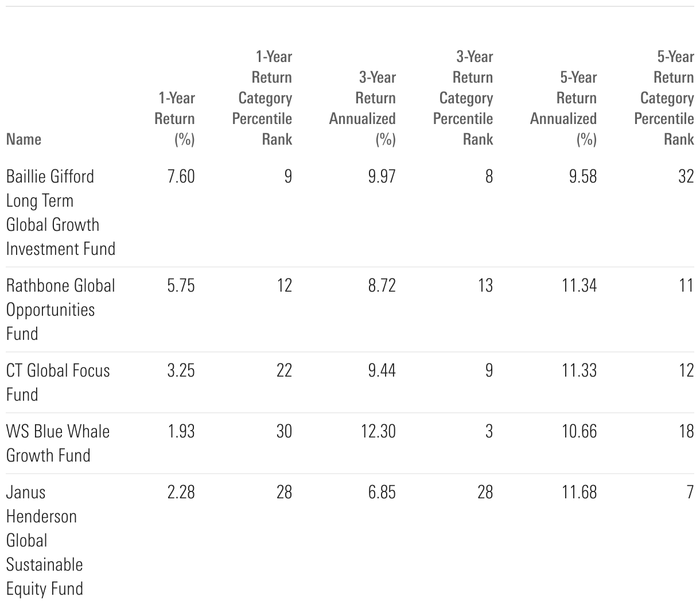Click Baillie Gifford 1-year return value 7.60
This screenshot has width=700, height=612.
(181, 176)
